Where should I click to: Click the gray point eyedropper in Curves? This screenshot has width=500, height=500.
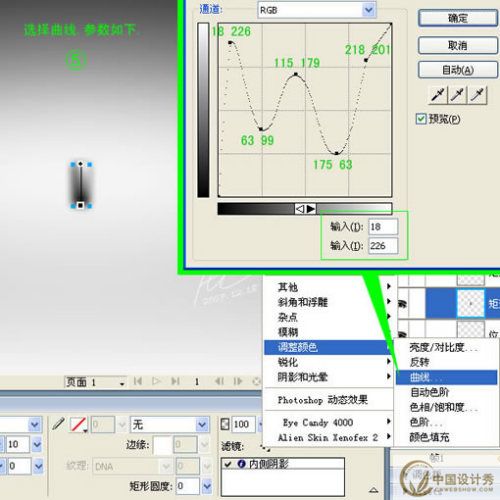pyautogui.click(x=457, y=96)
